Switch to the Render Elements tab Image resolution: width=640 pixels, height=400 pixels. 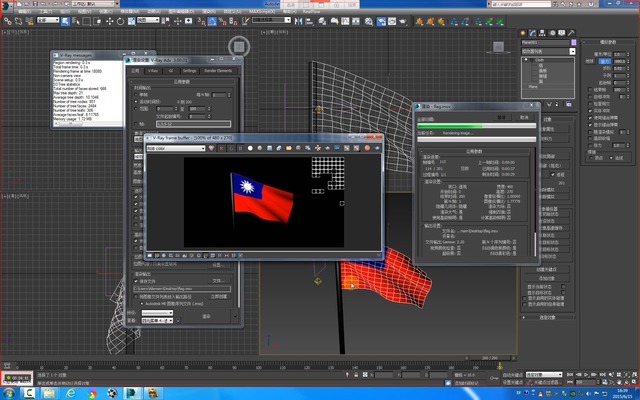[218, 71]
